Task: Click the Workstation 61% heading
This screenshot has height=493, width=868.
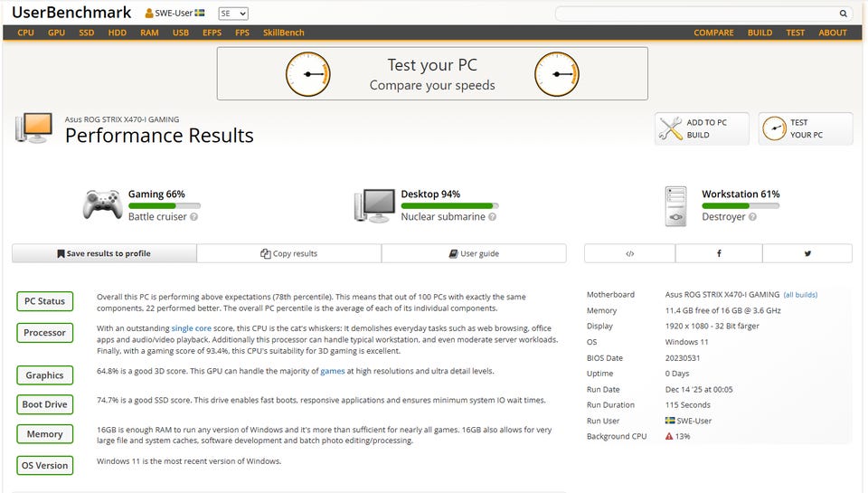Action: [x=741, y=194]
